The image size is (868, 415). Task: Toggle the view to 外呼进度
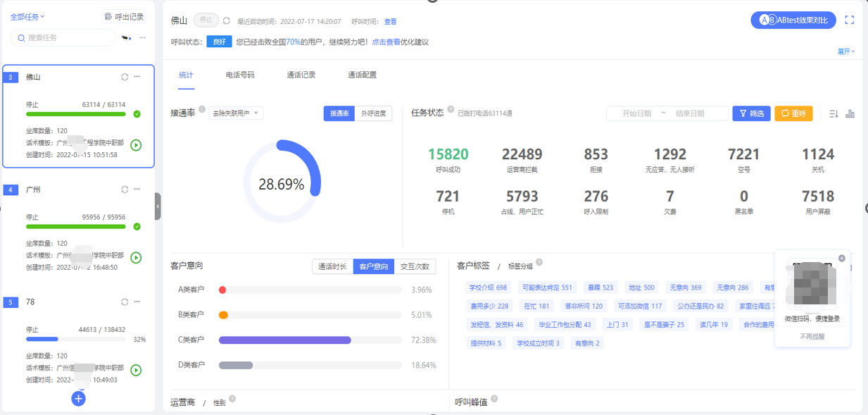373,113
